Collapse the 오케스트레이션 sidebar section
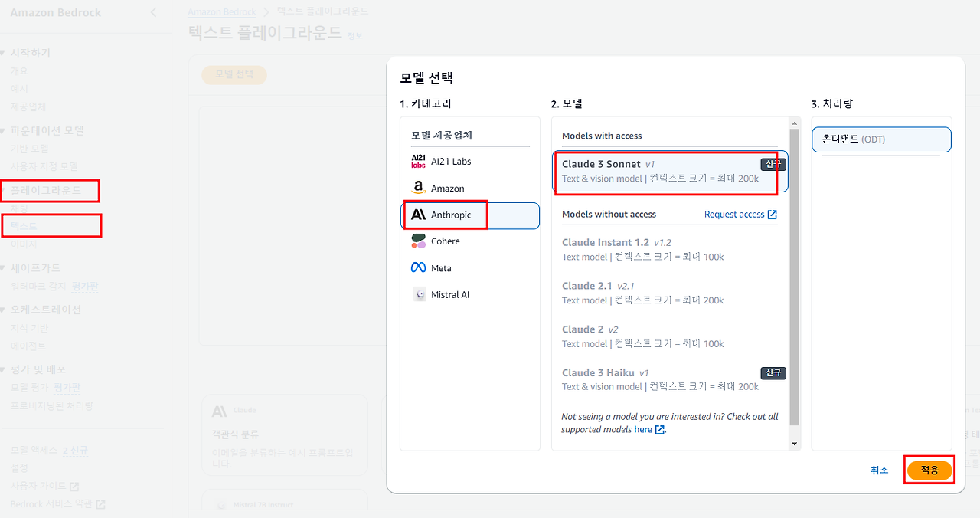Screen dimensions: 980x518 (4, 310)
